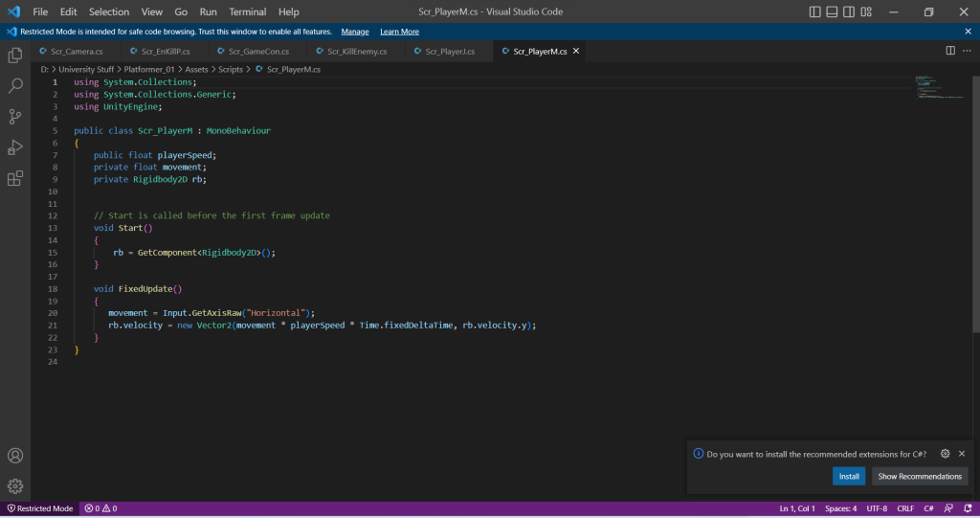Image resolution: width=980 pixels, height=518 pixels.
Task: Open the Source Control view
Action: point(15,117)
